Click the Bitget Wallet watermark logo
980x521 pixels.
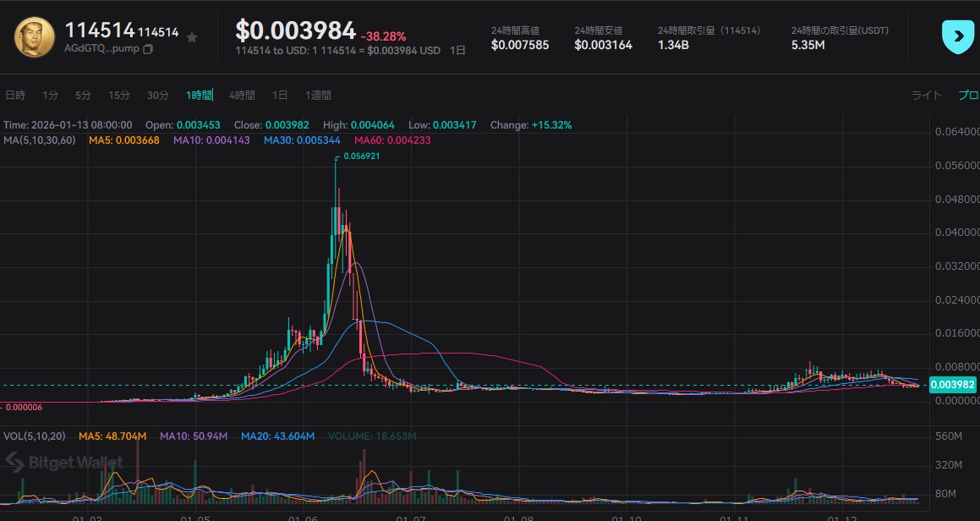point(64,462)
